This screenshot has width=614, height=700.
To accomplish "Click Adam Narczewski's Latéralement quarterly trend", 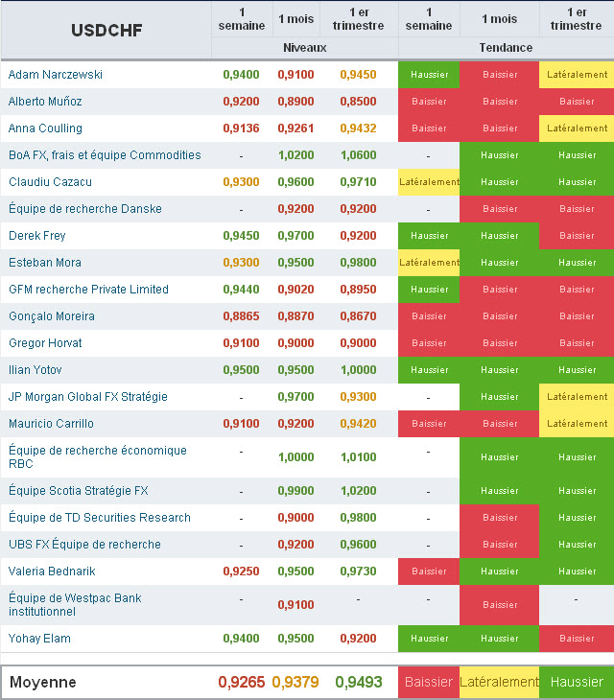I will (x=577, y=75).
